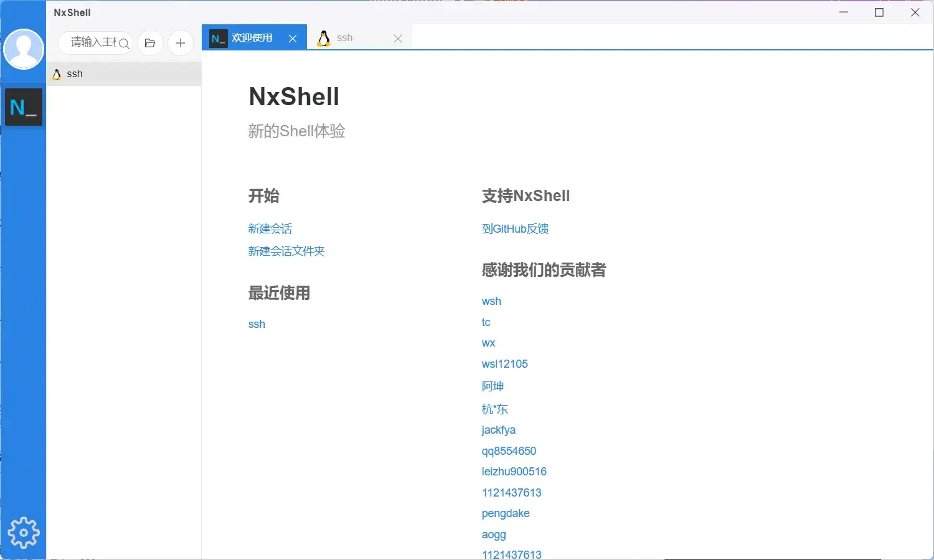Click the N_ icon on the 欢迎使用 tab
Screen dimensions: 934x560
point(218,39)
